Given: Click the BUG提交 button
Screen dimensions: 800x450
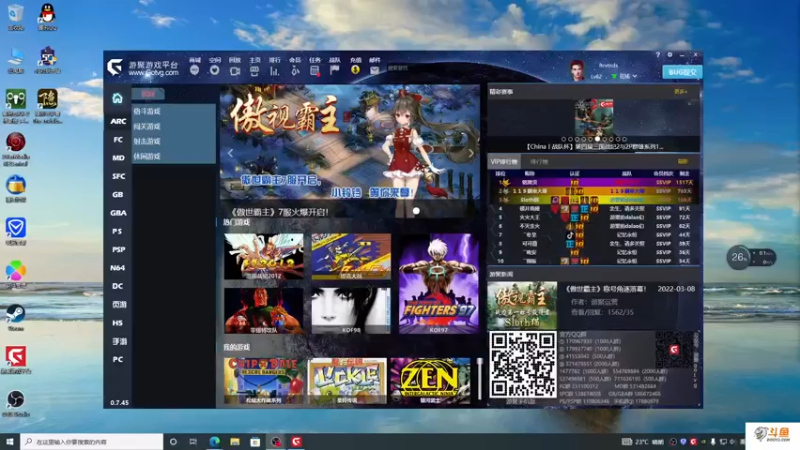Looking at the screenshot, I should point(682,72).
